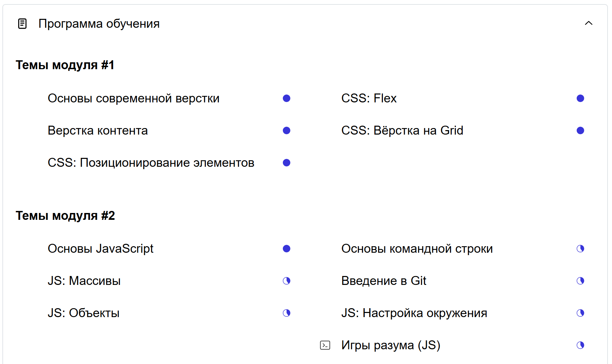Screen dimensions: 612x364
Task: Click the Темы модуля #1 heading
Action: pos(65,65)
